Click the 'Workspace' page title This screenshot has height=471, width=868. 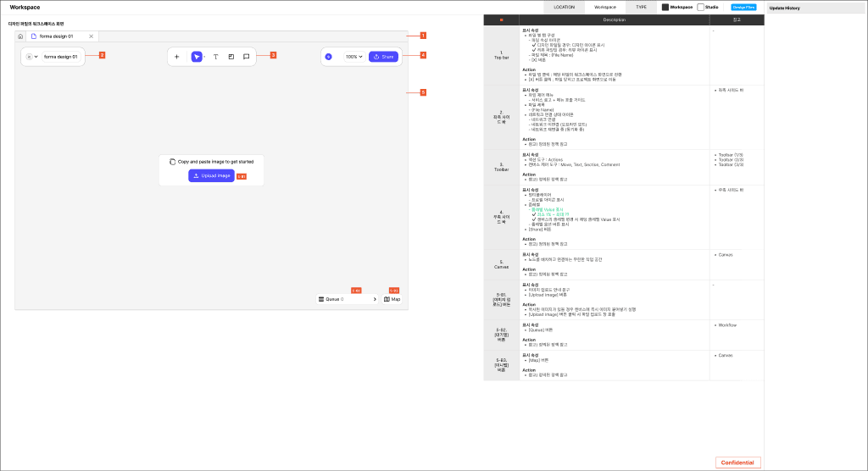pos(25,7)
